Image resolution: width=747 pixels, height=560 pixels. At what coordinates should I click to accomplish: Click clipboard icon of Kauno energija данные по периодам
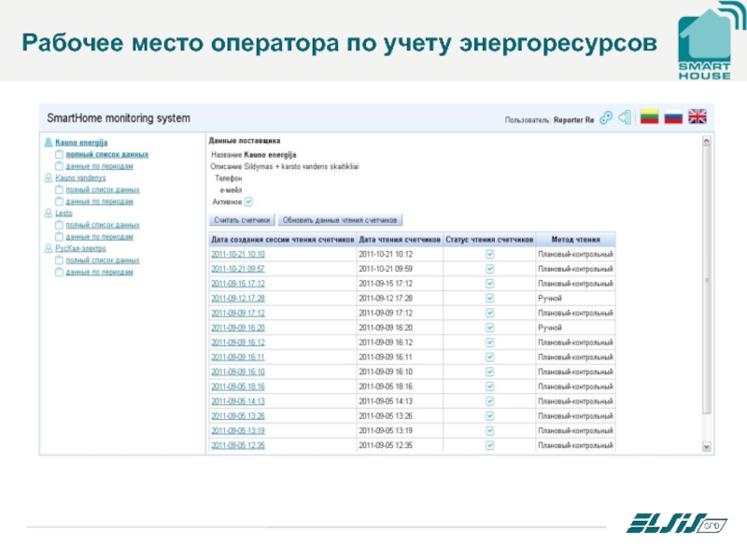[59, 166]
